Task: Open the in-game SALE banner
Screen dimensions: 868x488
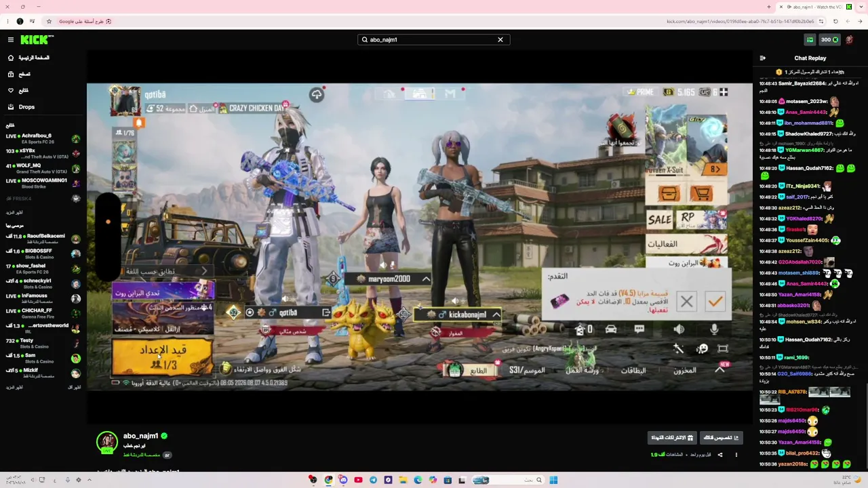Action: click(x=659, y=220)
